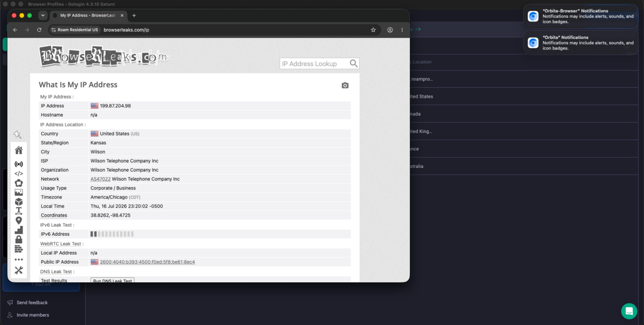Click the icon just below the code brackets icon

pos(19,183)
